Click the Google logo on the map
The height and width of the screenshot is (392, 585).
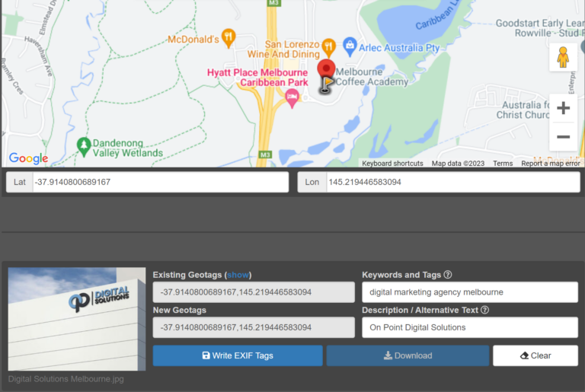[x=29, y=158]
